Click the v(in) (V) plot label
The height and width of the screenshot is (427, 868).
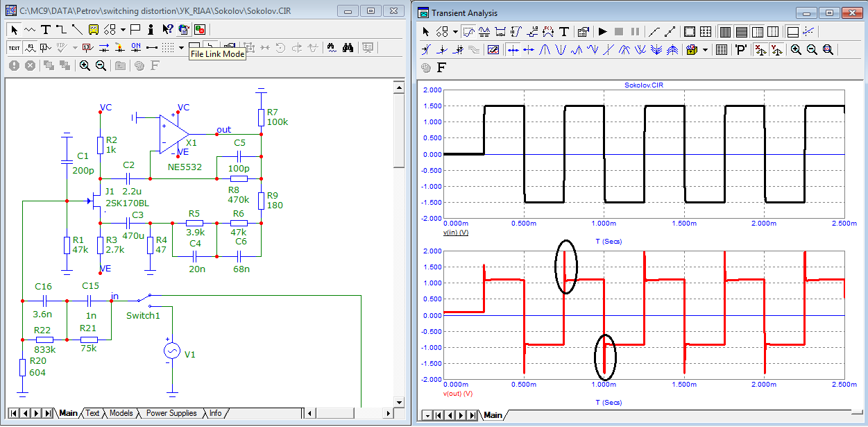pyautogui.click(x=455, y=232)
